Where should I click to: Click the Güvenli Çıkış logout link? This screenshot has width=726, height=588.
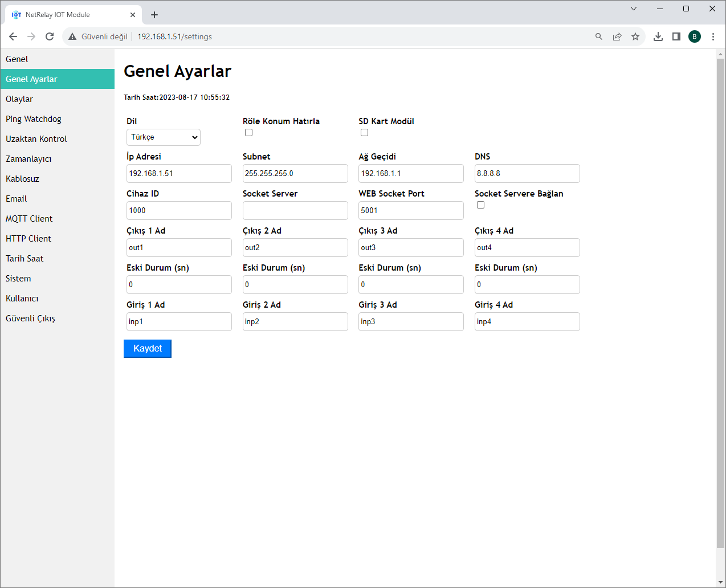tap(30, 318)
